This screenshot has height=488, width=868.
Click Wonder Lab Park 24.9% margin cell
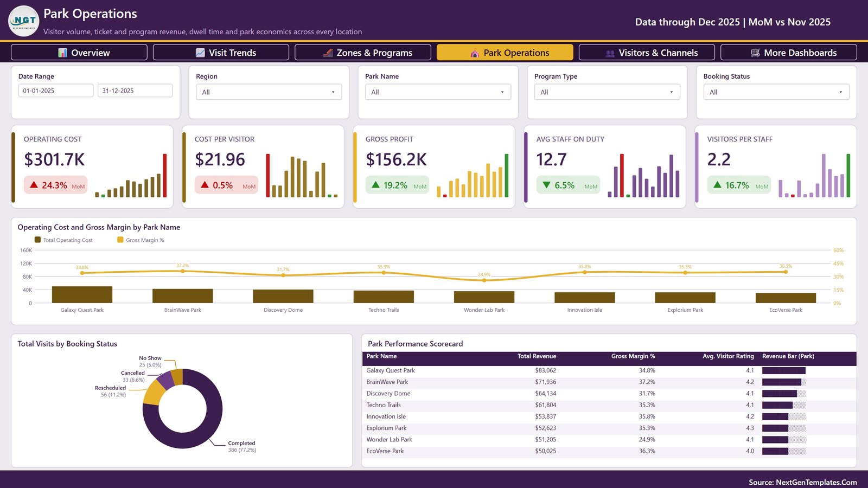pos(647,440)
